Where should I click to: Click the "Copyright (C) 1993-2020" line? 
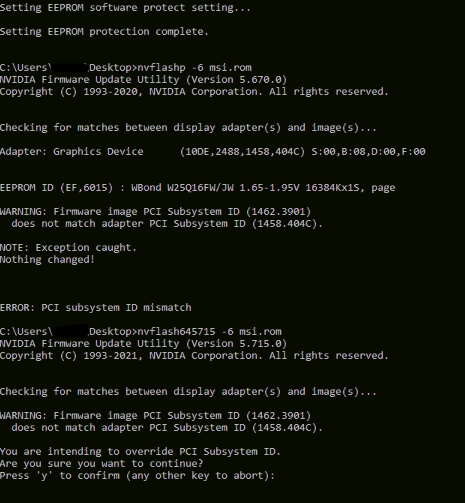point(194,92)
